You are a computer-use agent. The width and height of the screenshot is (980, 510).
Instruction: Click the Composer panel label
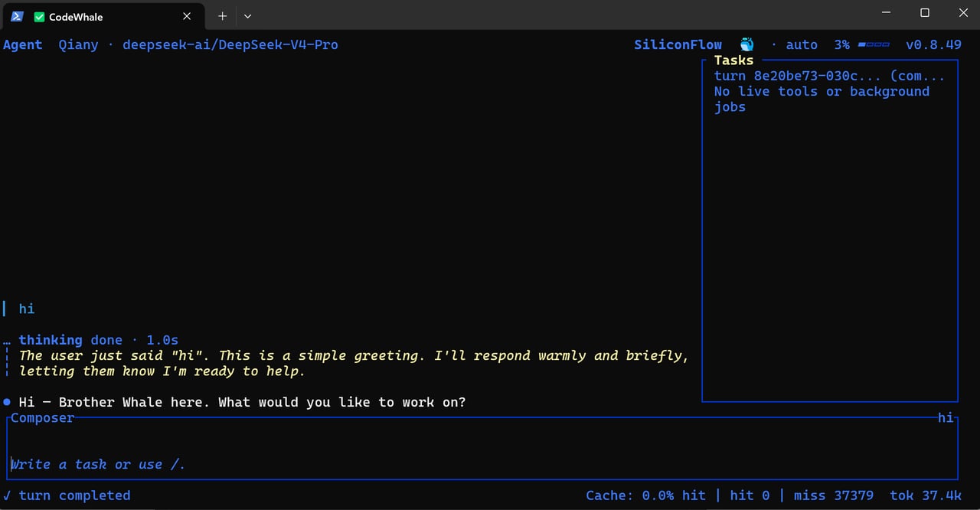coord(42,417)
